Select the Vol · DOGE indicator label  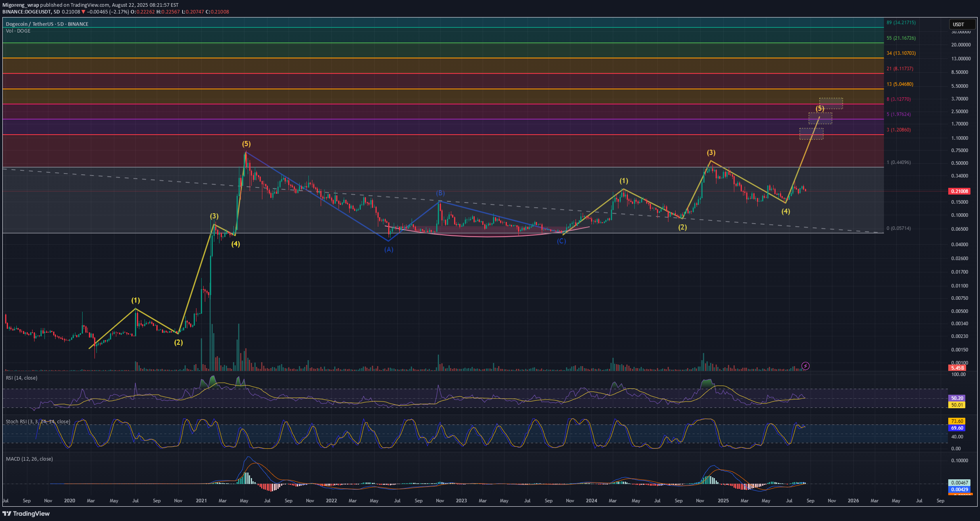pyautogui.click(x=18, y=31)
